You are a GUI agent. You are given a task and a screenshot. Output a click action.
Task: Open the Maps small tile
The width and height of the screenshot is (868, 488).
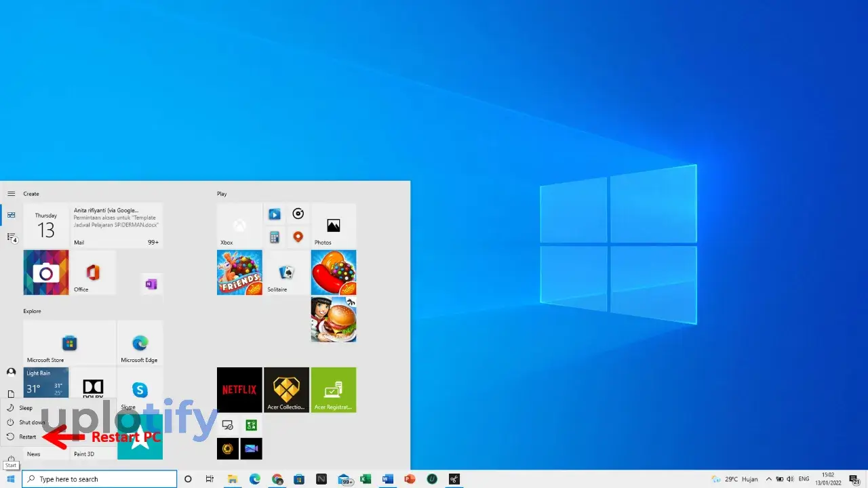coord(298,237)
